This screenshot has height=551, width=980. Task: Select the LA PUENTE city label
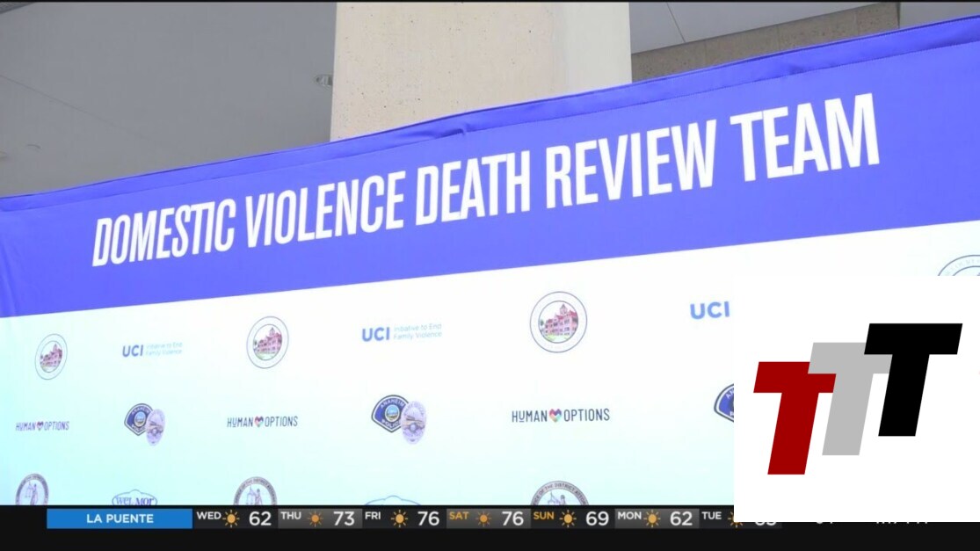pos(120,518)
